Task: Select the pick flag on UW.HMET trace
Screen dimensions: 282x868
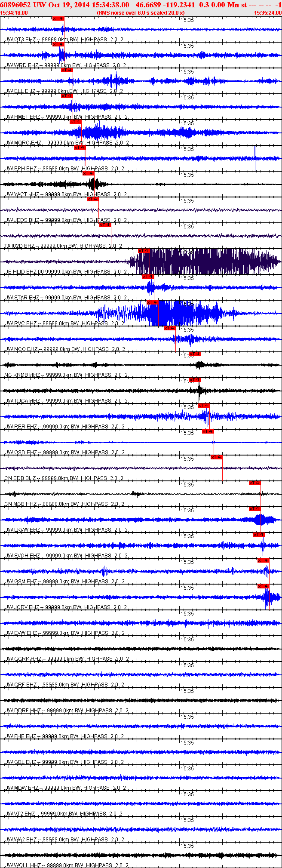Action: 67,96
